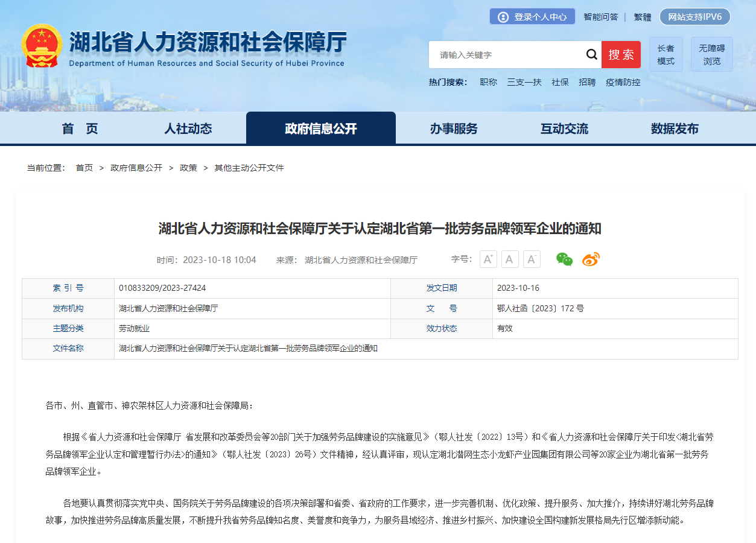This screenshot has height=543, width=756.
Task: Share via WeChat icon
Action: click(564, 259)
